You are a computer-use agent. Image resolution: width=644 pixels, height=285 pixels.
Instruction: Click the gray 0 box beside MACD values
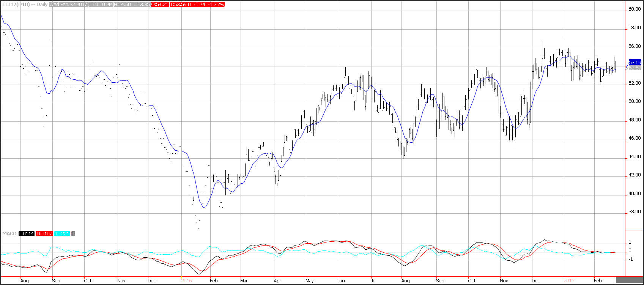tap(73, 233)
